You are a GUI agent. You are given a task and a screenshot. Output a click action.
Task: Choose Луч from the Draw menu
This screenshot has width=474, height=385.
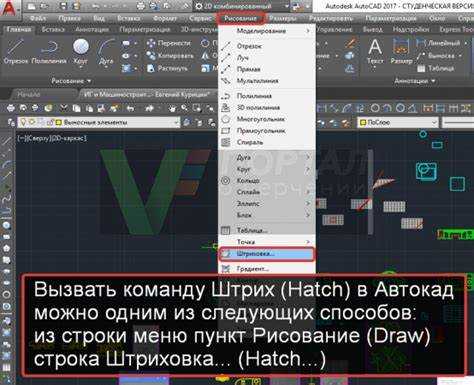(267, 58)
